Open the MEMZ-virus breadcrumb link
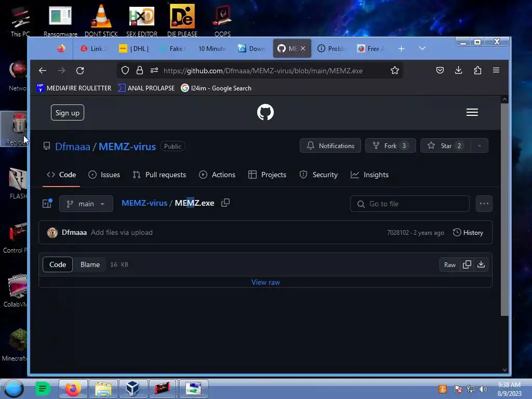This screenshot has width=532, height=399. point(144,203)
